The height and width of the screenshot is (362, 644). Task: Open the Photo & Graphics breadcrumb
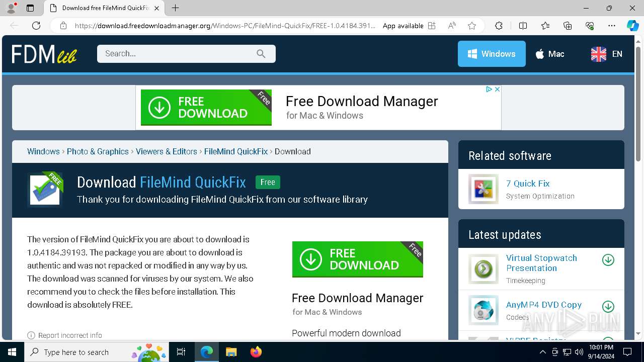click(98, 151)
